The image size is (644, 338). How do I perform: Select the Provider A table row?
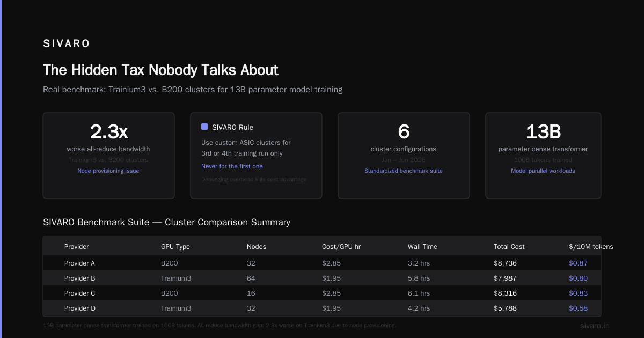click(322, 263)
